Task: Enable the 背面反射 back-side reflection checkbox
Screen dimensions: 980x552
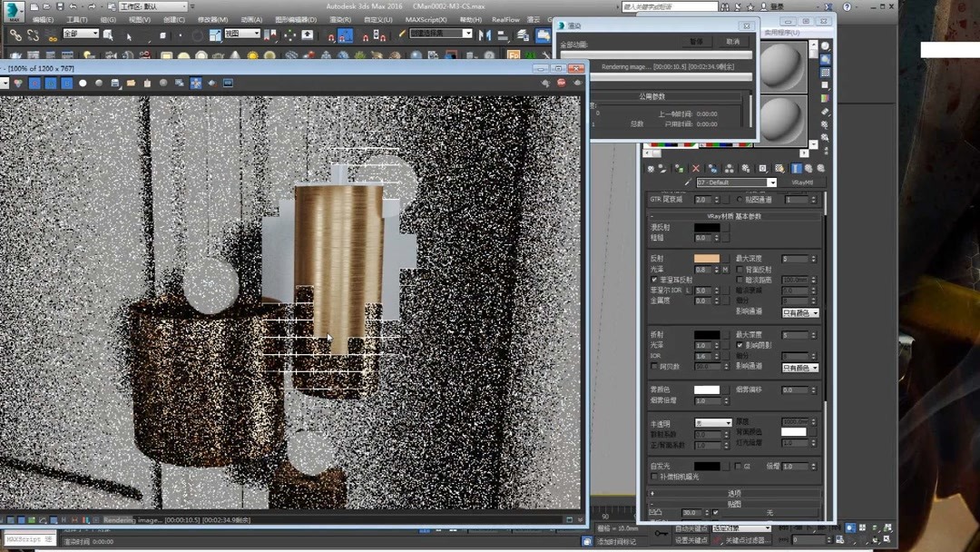Action: (x=740, y=270)
